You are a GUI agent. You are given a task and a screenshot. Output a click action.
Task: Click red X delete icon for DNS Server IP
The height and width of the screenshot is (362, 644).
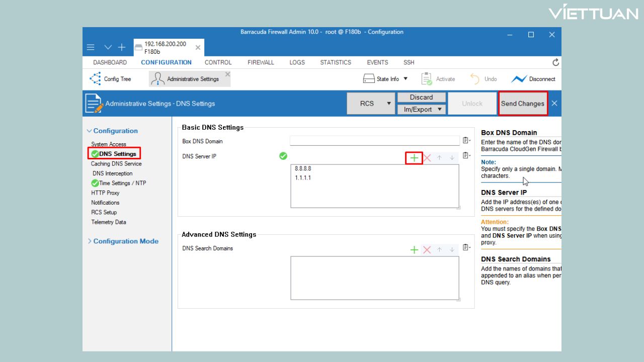427,158
